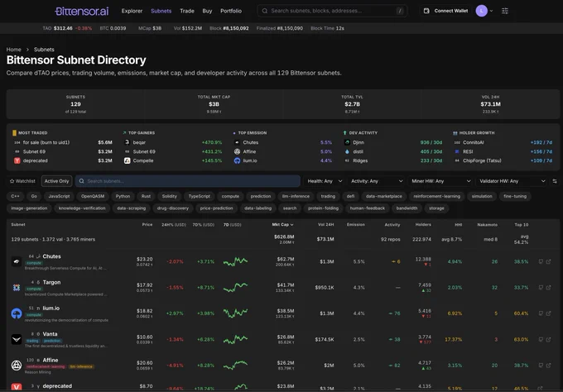Image resolution: width=563 pixels, height=392 pixels.
Task: Toggle the Rust language tag filter
Action: (x=146, y=196)
